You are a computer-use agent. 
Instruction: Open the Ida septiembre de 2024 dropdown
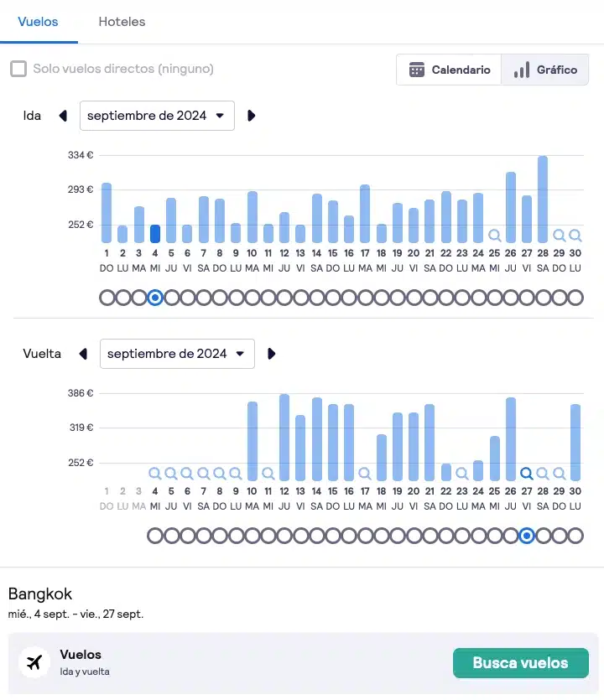point(157,116)
